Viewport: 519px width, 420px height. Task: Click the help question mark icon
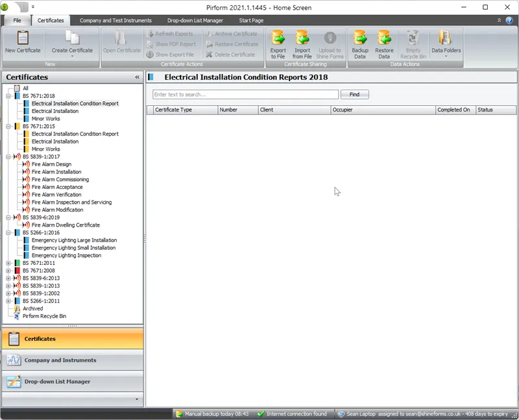point(509,20)
